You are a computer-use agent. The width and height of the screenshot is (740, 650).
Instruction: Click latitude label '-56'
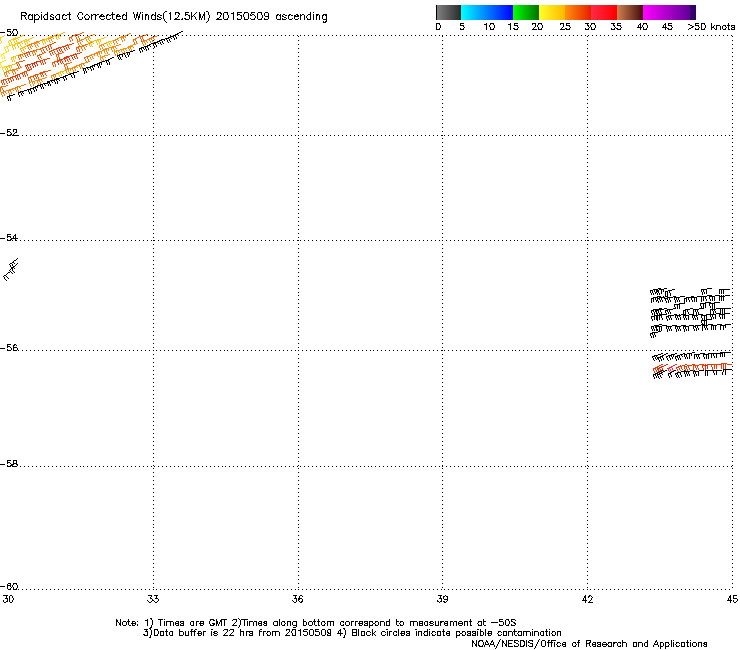[9, 348]
